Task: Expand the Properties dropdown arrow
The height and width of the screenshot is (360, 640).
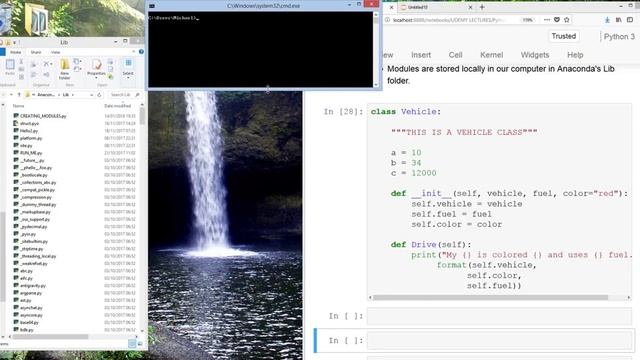Action: [96, 78]
